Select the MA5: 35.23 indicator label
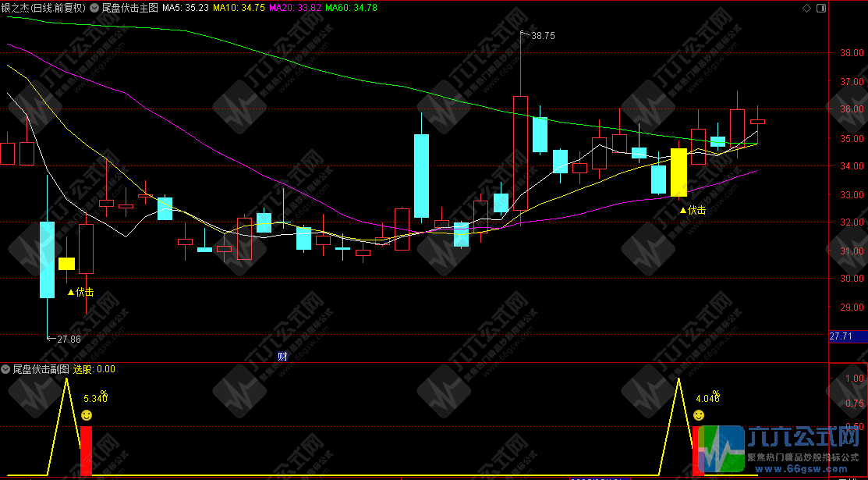The height and width of the screenshot is (480, 868). point(185,7)
